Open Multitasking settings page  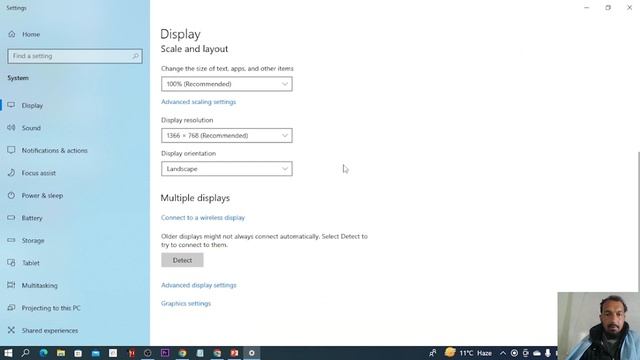pos(75,285)
